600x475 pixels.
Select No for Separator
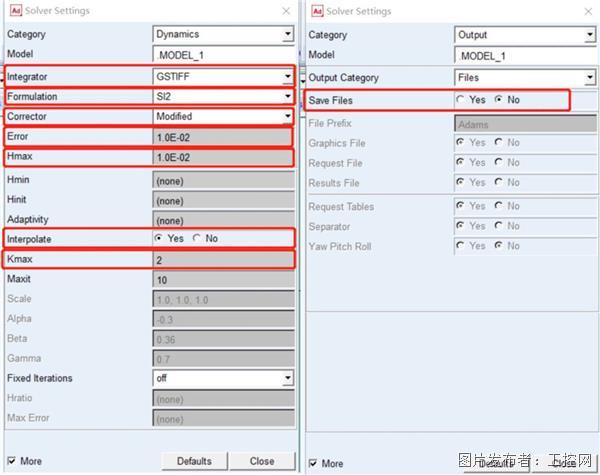click(498, 225)
